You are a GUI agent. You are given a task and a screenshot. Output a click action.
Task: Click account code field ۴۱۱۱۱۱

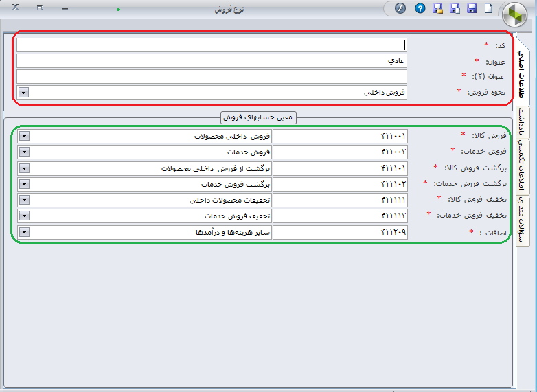[340, 200]
